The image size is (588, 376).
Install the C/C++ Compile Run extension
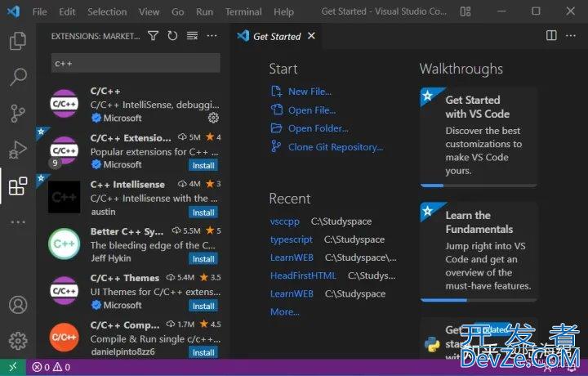[203, 352]
